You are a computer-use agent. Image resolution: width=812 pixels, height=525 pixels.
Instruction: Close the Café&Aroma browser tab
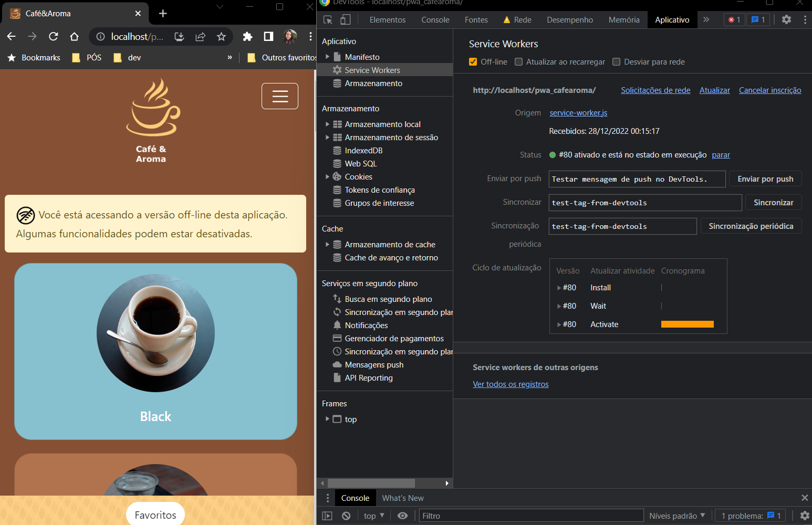[x=138, y=13]
